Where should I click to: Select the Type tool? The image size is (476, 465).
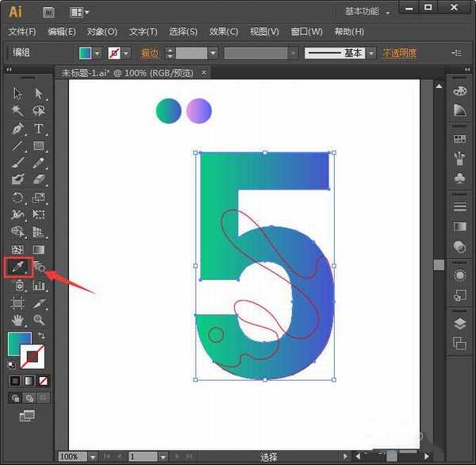tap(38, 129)
